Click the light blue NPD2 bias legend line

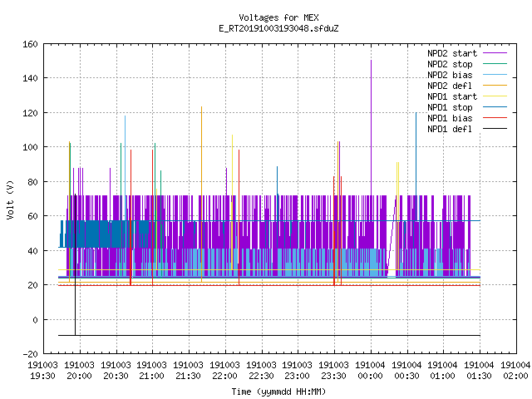click(495, 75)
